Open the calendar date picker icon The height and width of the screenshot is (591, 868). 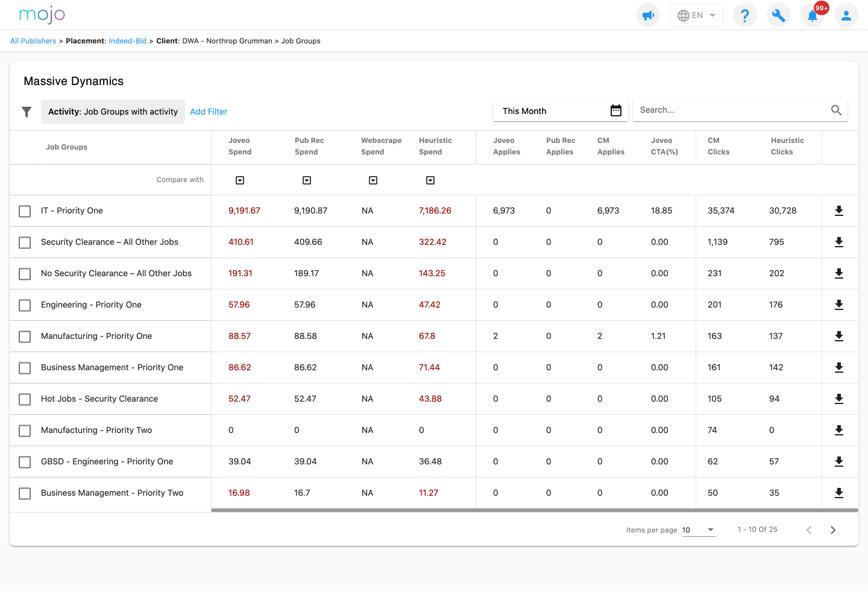coord(615,110)
